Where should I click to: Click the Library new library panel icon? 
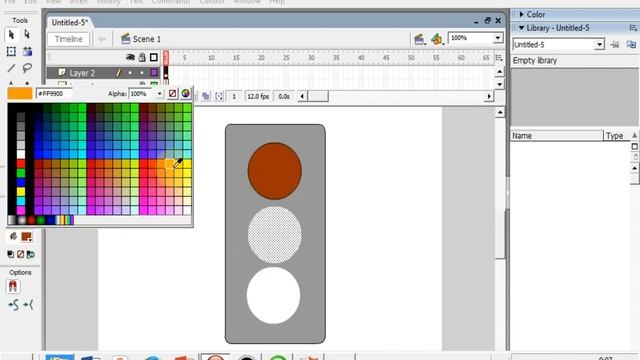click(631, 44)
